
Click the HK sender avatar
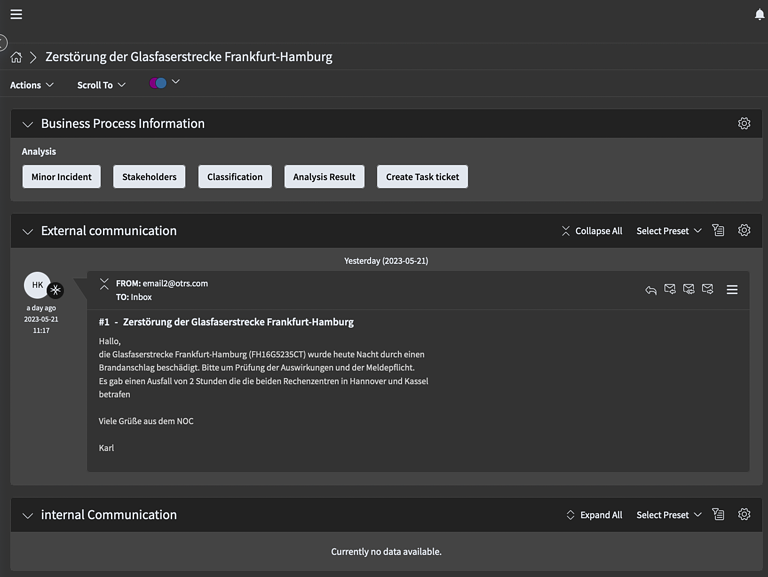pos(37,285)
